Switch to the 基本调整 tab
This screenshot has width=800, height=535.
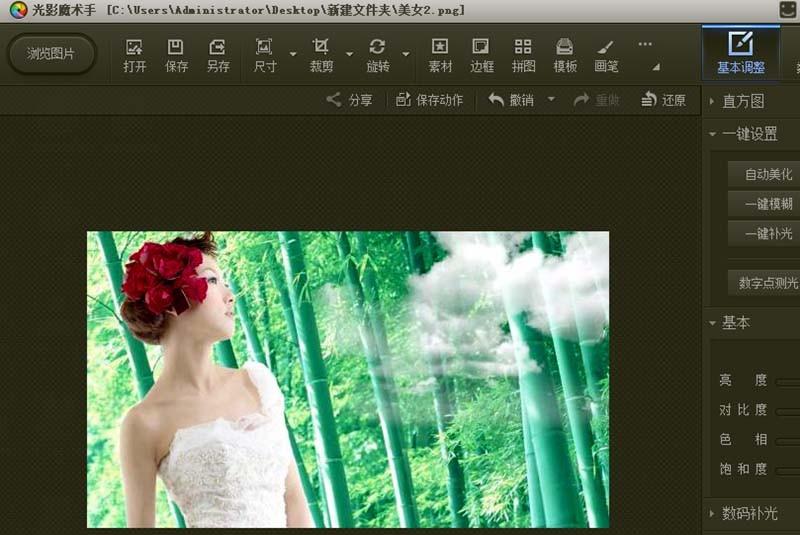(740, 54)
